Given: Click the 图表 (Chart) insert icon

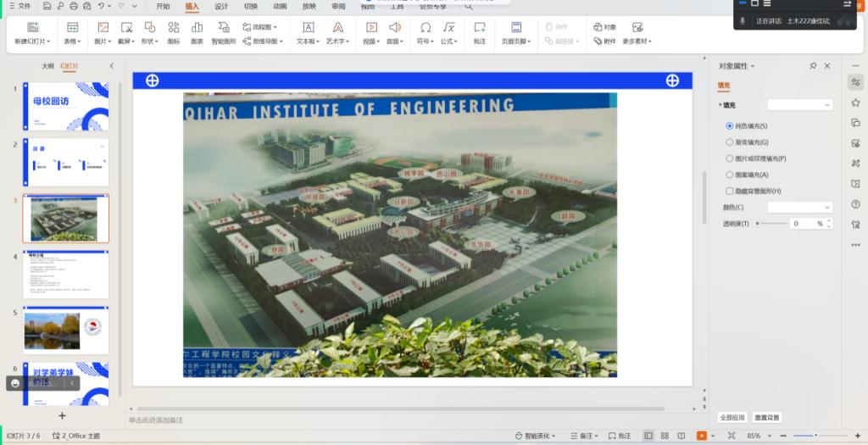Looking at the screenshot, I should click(x=197, y=32).
